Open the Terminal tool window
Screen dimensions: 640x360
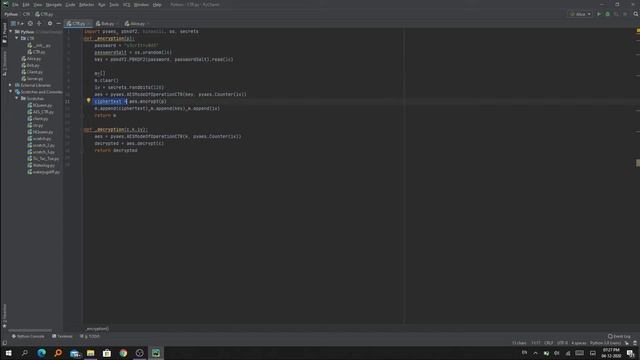tap(62, 336)
